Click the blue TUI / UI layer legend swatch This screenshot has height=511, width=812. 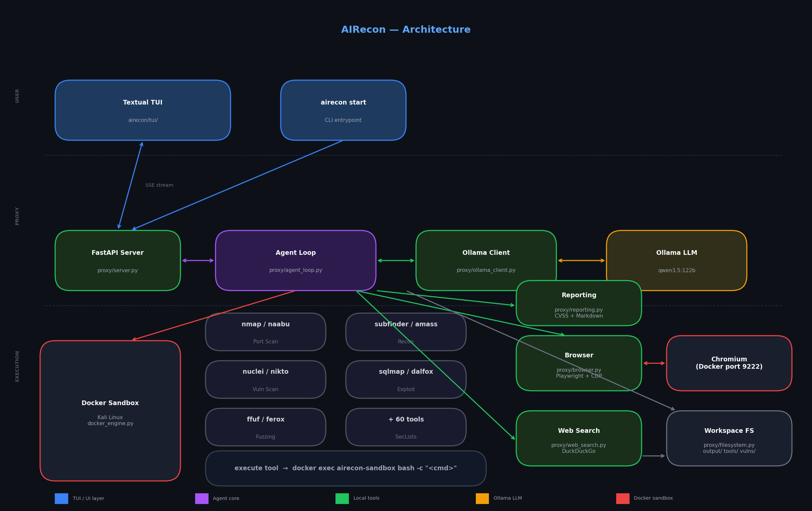click(x=61, y=499)
